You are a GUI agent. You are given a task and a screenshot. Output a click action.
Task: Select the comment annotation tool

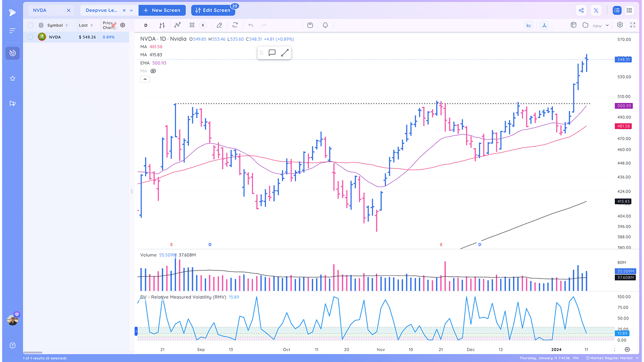[x=272, y=53]
